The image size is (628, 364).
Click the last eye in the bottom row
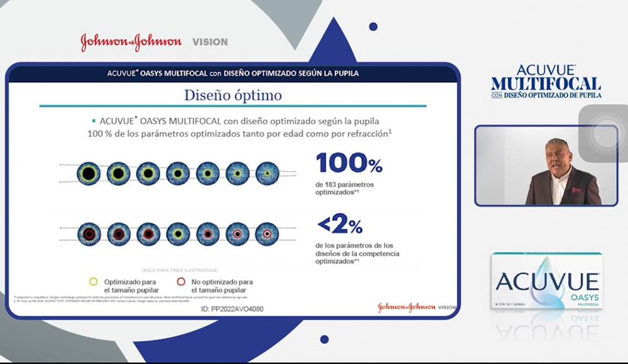(267, 233)
